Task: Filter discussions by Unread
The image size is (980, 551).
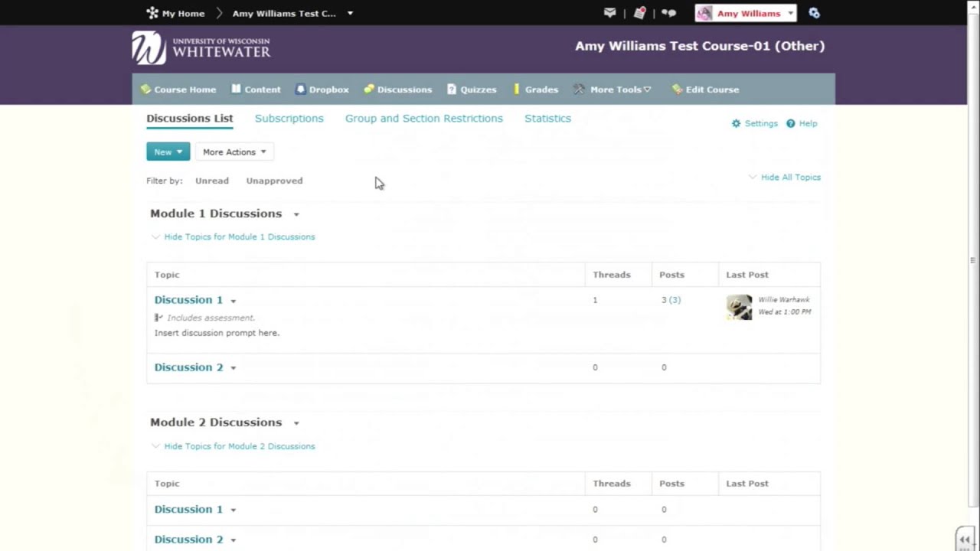Action: (212, 181)
